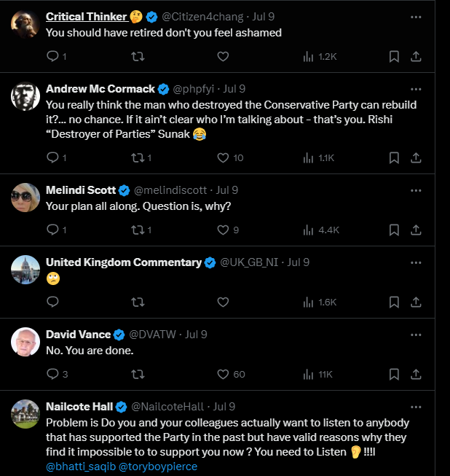Open David Vance's profile picture
450x476 pixels.
click(x=25, y=342)
